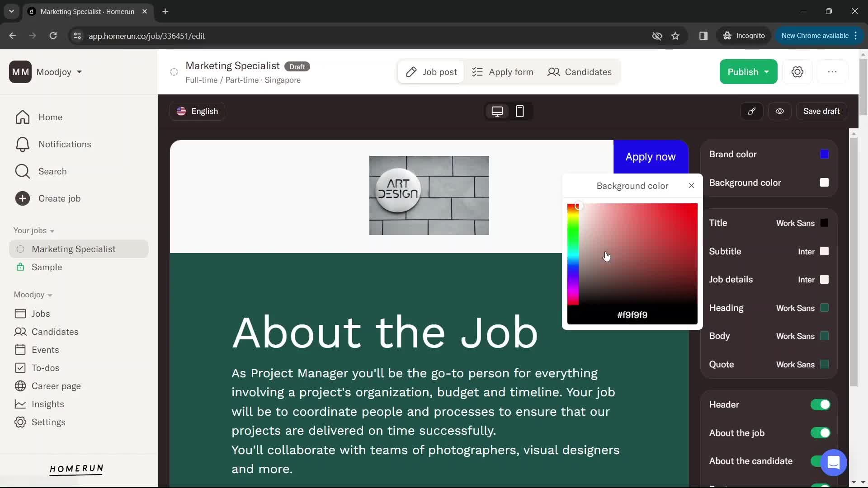This screenshot has width=868, height=488.
Task: Open Career page globe icon
Action: coord(20,386)
